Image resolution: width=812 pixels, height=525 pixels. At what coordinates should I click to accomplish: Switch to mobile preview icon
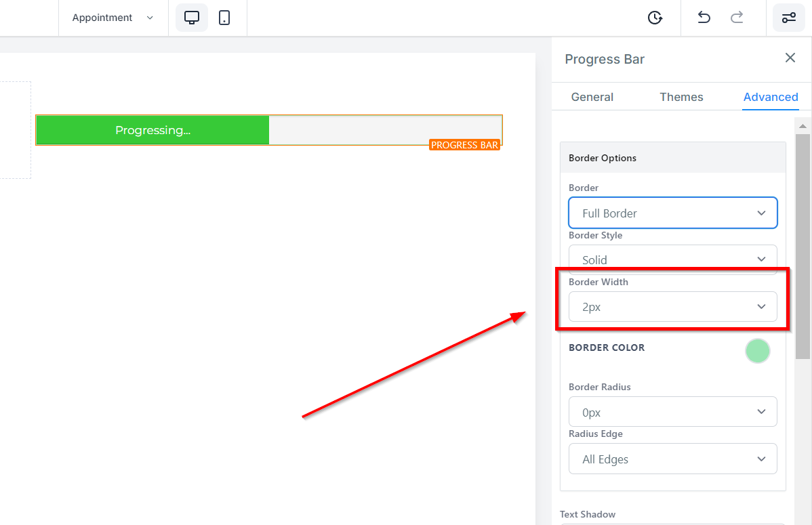(224, 18)
